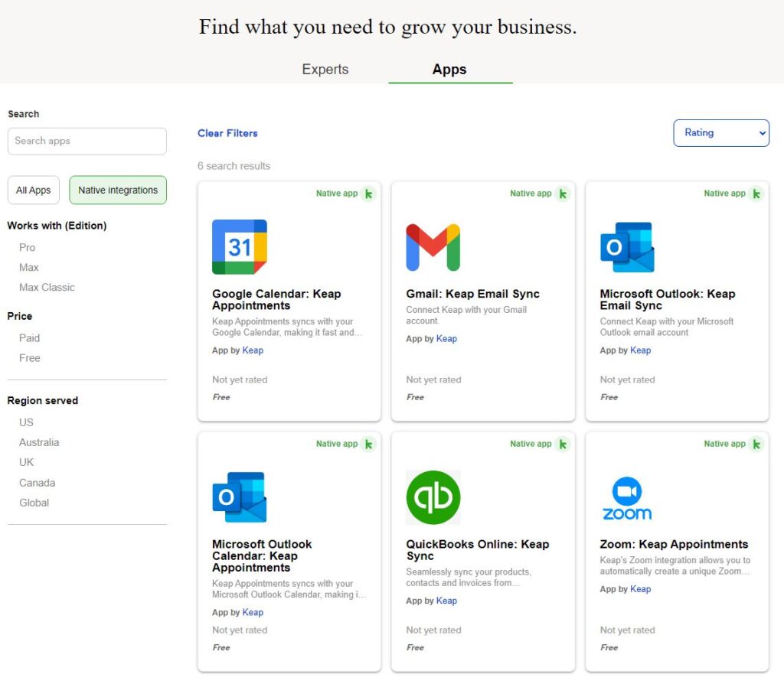Viewport: 784px width, 684px height.
Task: Filter by Max Classic edition
Action: (47, 288)
